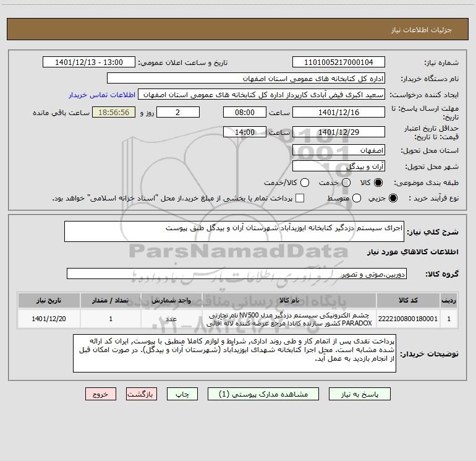476x461 pixels.
Task: Click the remaining days field showing 2
Action: tap(178, 112)
